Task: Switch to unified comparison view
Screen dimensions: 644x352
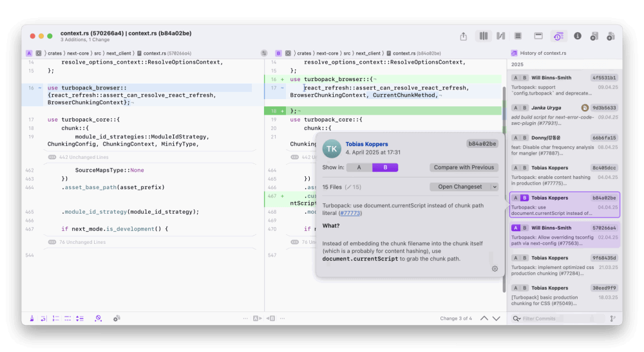Action: click(x=518, y=36)
